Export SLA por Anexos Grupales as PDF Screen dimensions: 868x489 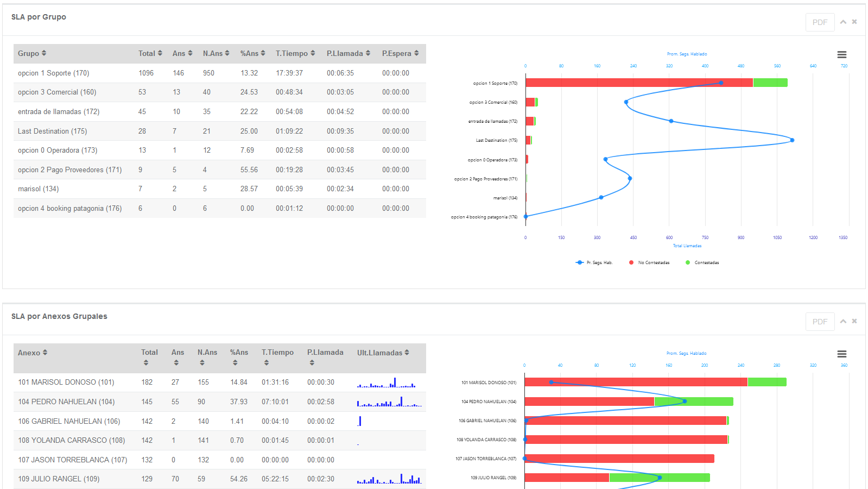click(820, 322)
